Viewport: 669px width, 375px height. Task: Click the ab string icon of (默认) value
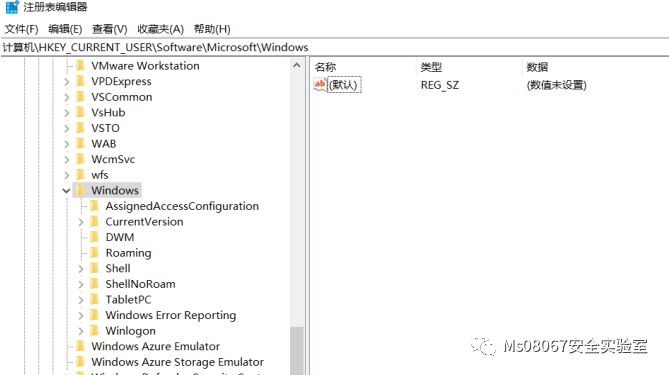(x=320, y=84)
